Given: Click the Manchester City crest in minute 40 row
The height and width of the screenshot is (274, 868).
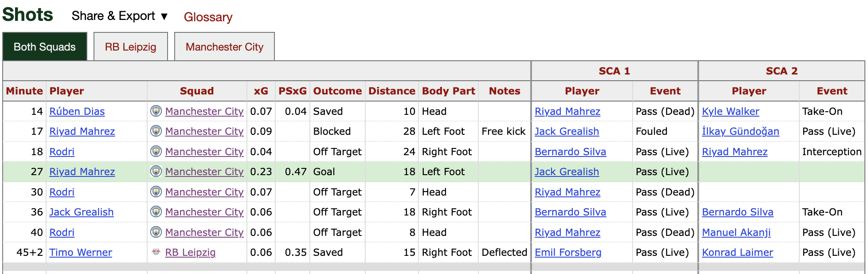Looking at the screenshot, I should coord(156,232).
